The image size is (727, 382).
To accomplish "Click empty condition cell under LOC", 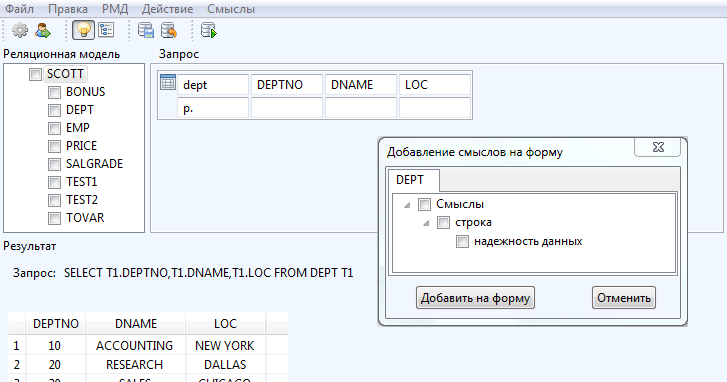I will [434, 108].
